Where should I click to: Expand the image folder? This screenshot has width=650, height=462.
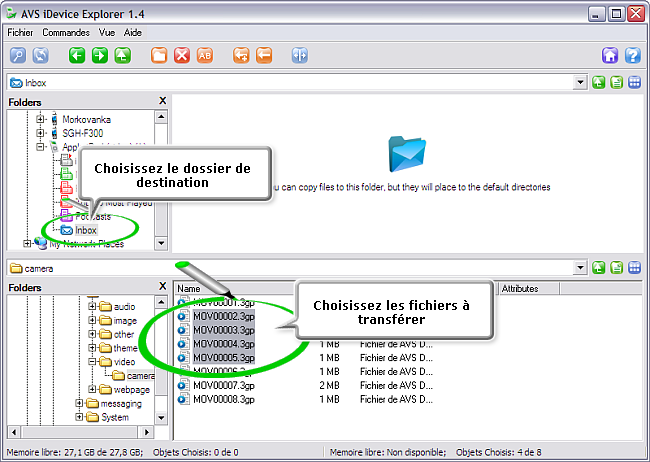[92, 320]
